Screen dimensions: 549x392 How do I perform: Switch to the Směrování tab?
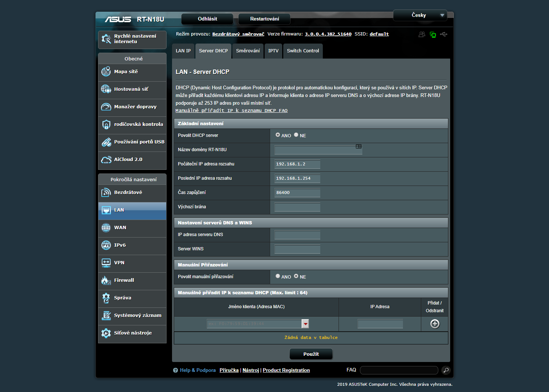pyautogui.click(x=248, y=51)
